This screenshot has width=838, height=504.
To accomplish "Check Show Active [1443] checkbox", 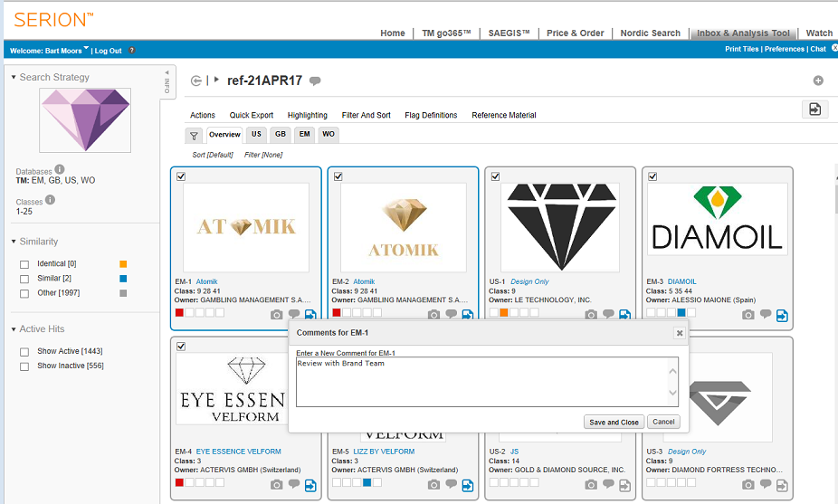I will pyautogui.click(x=24, y=352).
